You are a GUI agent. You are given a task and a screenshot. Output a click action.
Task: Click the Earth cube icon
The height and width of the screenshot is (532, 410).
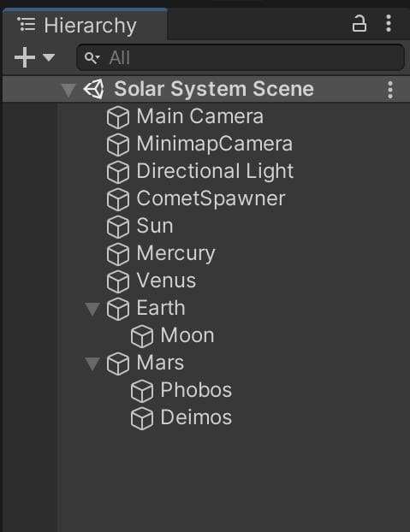[x=118, y=309]
